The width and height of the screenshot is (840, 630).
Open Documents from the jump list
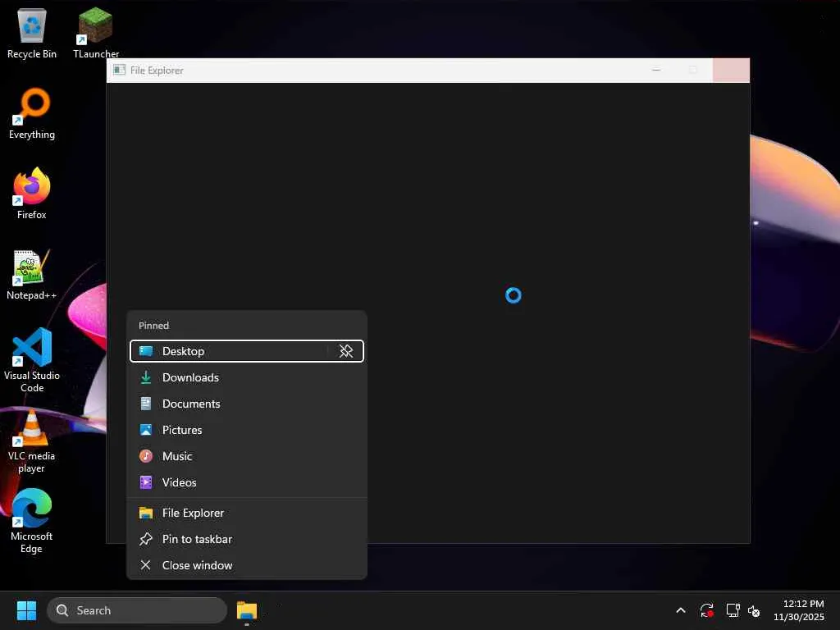[246, 404]
